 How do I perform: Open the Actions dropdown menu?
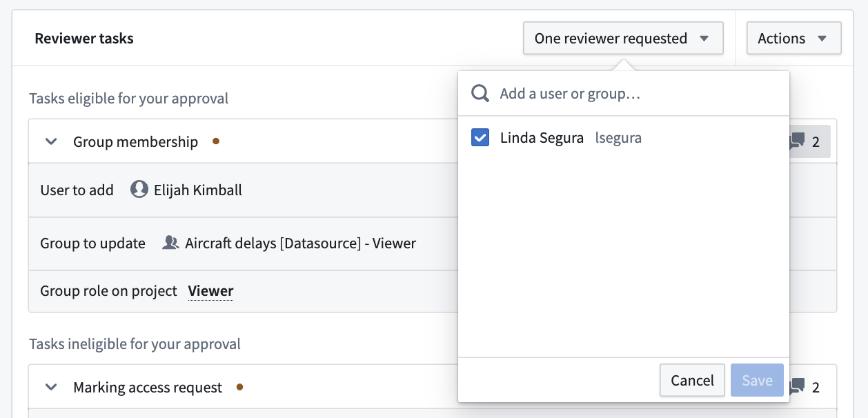click(x=793, y=39)
